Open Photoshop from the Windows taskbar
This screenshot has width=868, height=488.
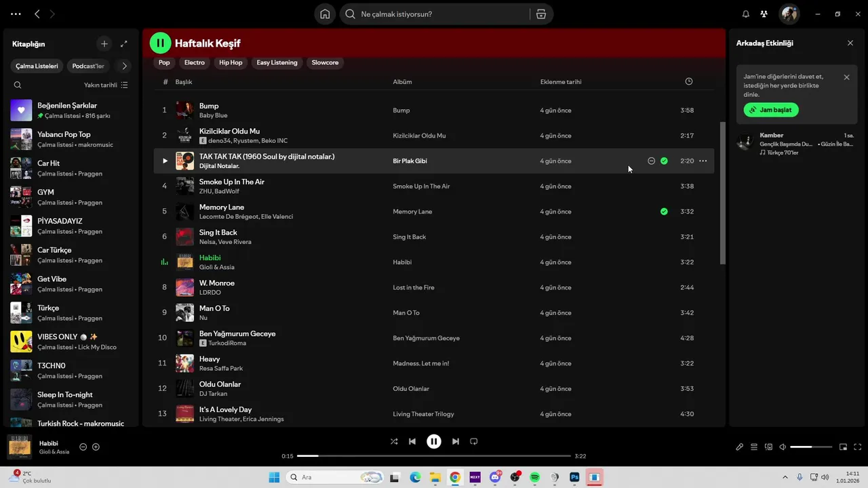click(574, 477)
